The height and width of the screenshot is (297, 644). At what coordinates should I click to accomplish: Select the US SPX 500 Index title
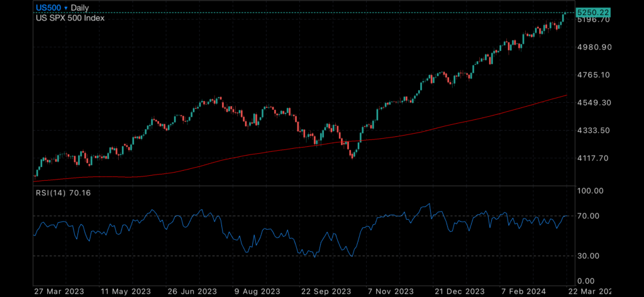70,18
